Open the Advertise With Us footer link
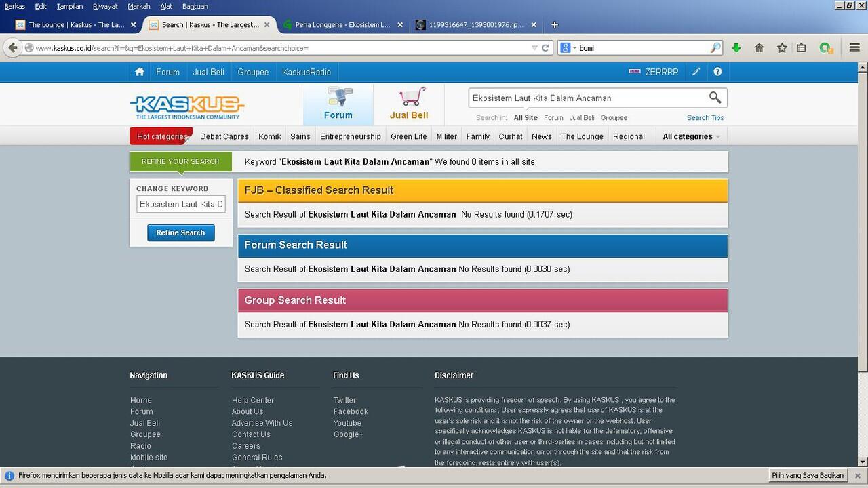The image size is (868, 488). pyautogui.click(x=262, y=423)
